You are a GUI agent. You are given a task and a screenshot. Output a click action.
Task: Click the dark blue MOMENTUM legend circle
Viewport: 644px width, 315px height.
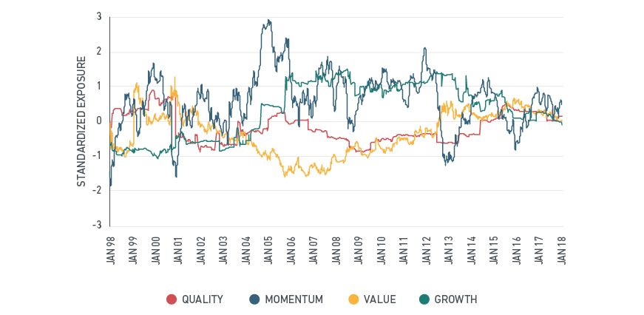(254, 299)
